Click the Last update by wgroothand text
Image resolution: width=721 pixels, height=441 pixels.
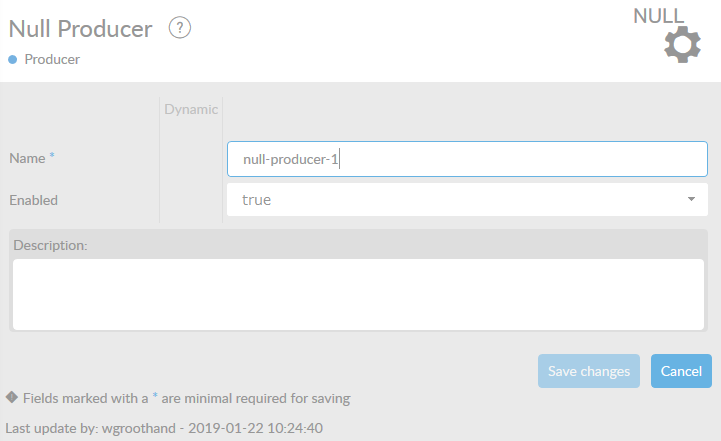pyautogui.click(x=164, y=427)
